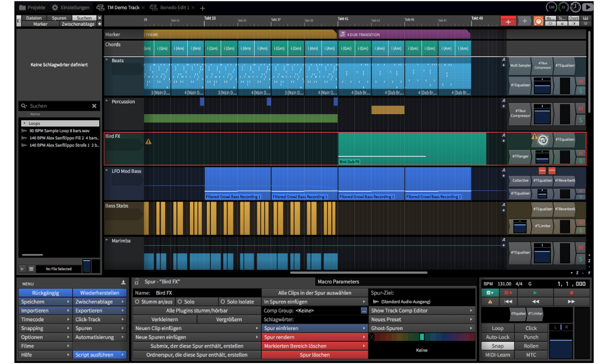Select the Zwischenablage browser tab

(78, 24)
